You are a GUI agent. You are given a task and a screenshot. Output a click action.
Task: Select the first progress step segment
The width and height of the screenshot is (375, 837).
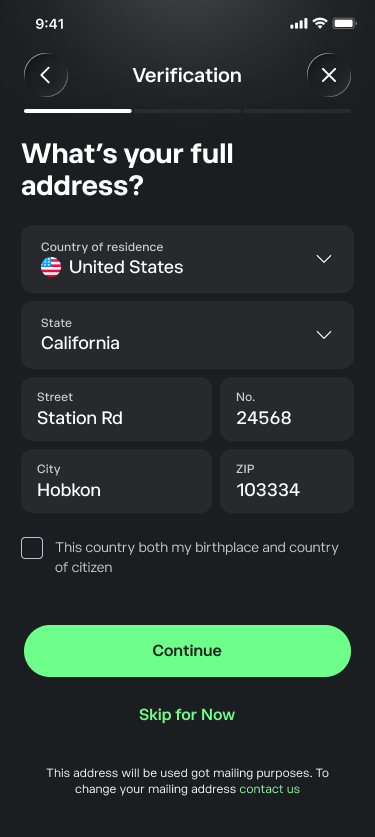[78, 111]
